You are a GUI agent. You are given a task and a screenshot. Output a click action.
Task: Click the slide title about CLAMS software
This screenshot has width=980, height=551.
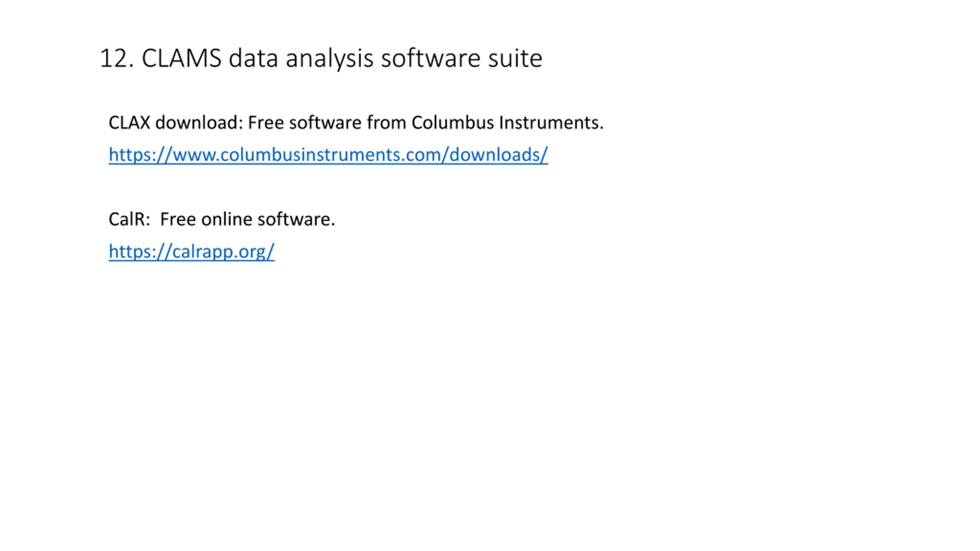(321, 58)
